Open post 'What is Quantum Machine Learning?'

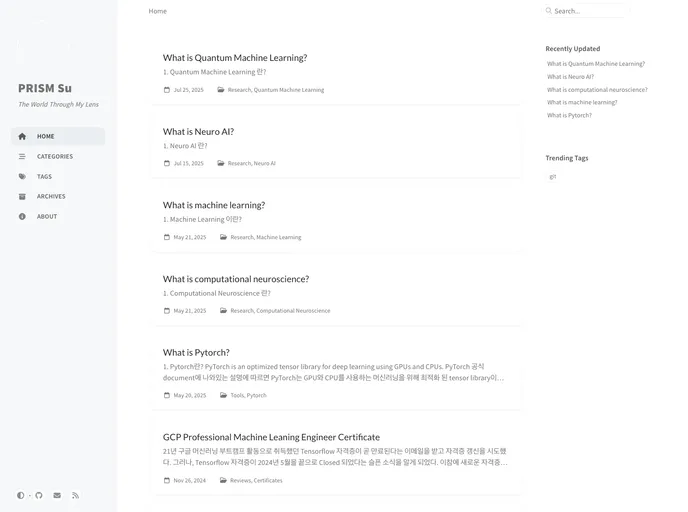[x=235, y=58]
